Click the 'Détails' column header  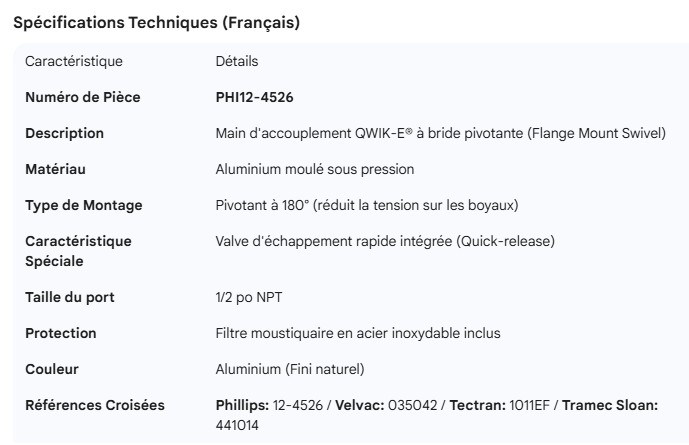(x=237, y=61)
